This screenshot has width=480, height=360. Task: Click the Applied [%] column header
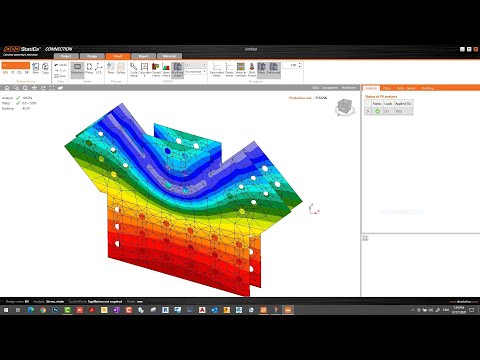tap(403, 104)
